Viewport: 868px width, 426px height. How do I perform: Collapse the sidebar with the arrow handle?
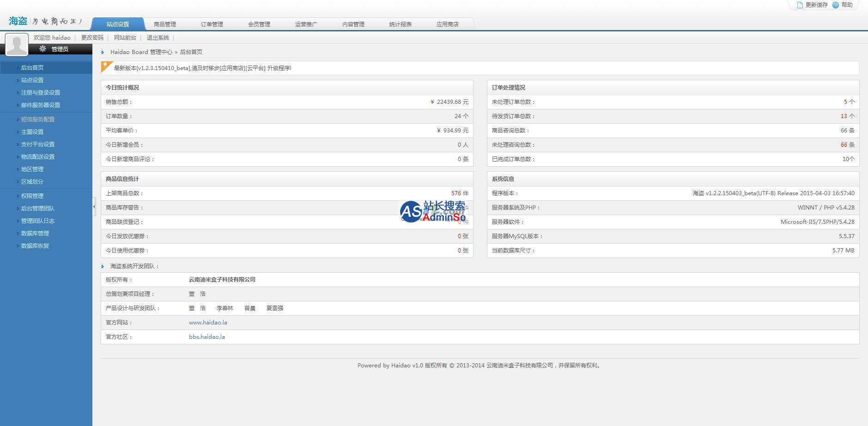(94, 206)
